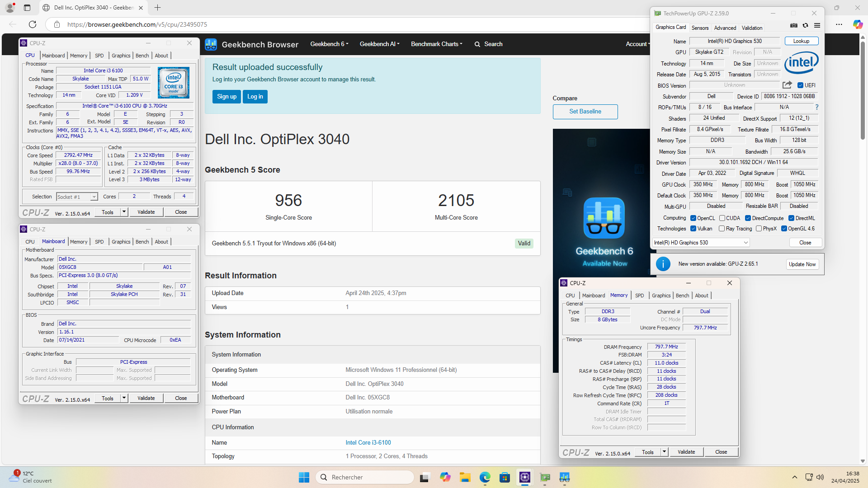
Task: Open Microsoft Edge from the taskbar
Action: (x=485, y=477)
